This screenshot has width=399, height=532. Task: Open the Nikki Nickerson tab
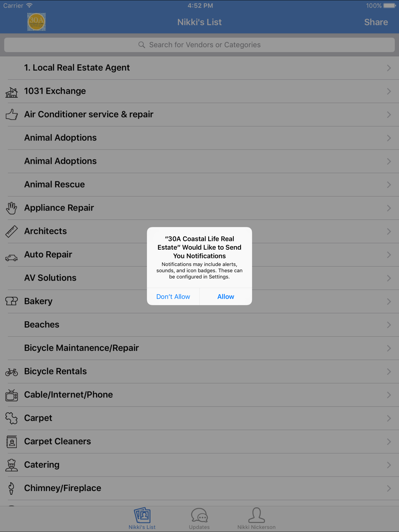point(257,518)
